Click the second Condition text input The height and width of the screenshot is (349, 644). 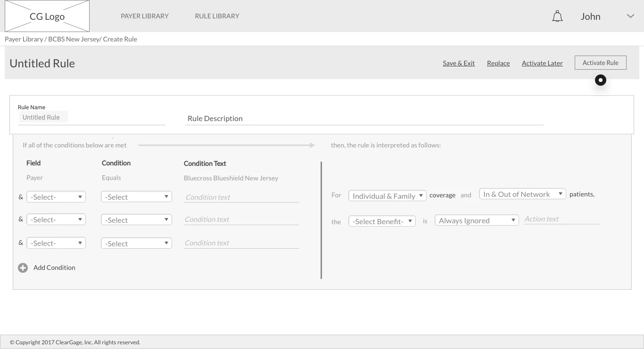[x=242, y=219]
